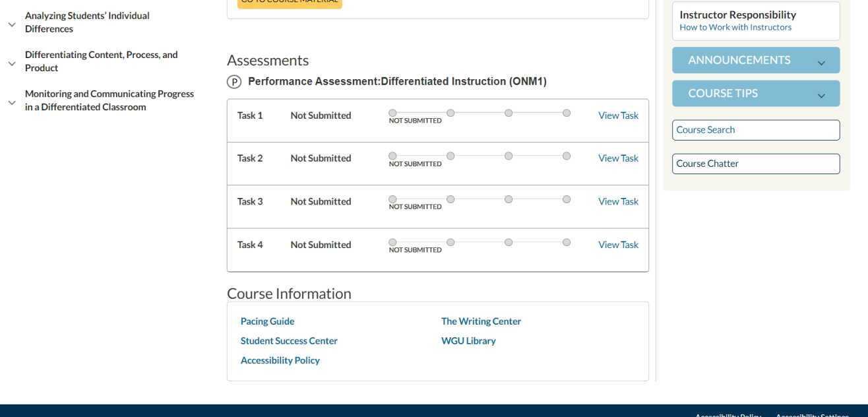Click the Course Search field
Screen dimensions: 868x417
tap(756, 130)
